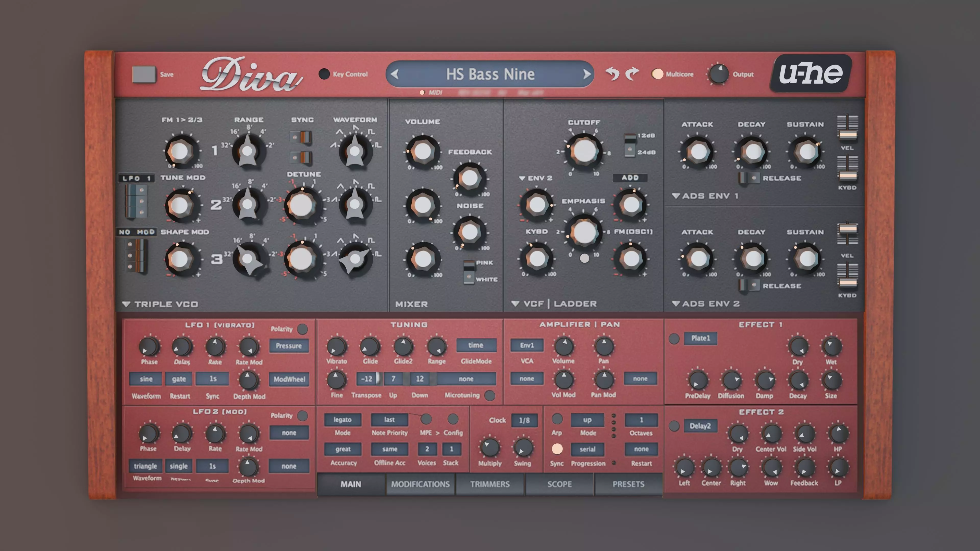Open the NO MOD shape mod source selector

(137, 232)
